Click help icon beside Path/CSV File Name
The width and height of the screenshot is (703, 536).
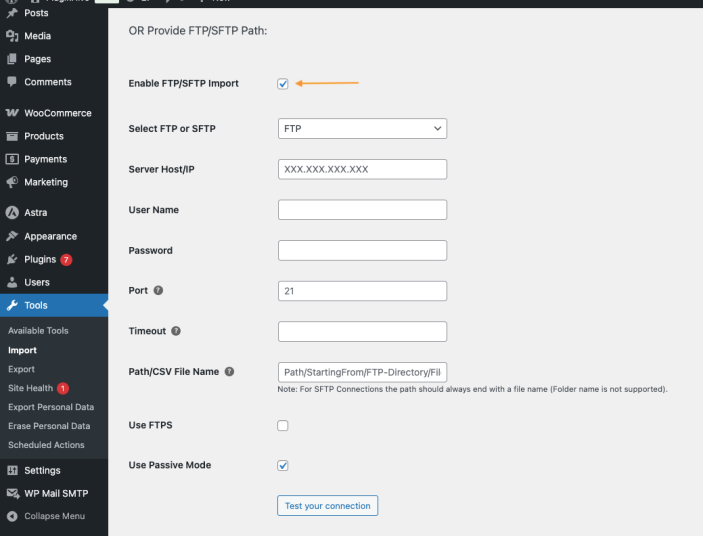[229, 372]
